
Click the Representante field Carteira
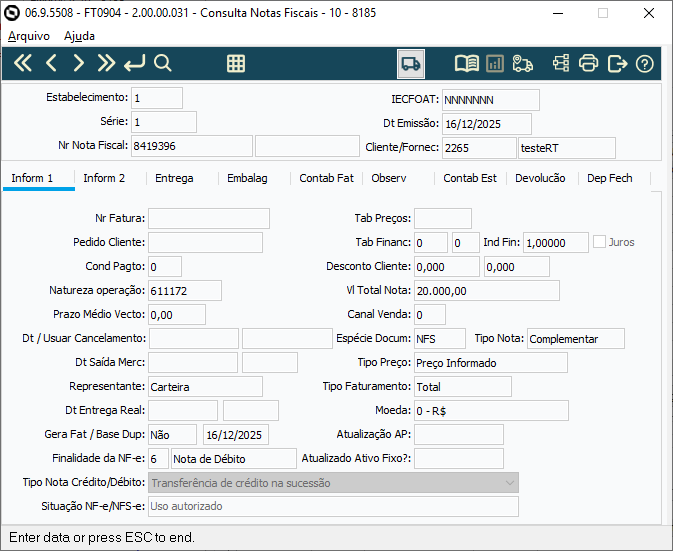pyautogui.click(x=206, y=387)
